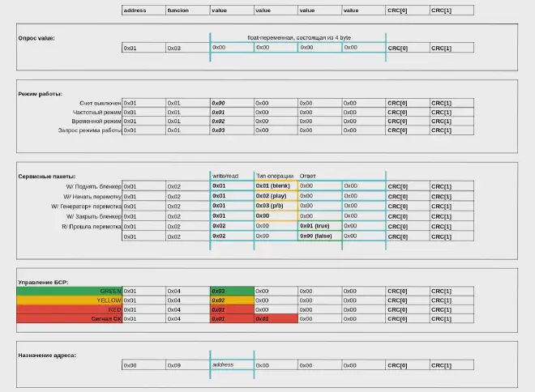
Task: Select the "write/read" column label
Action: coord(225,175)
